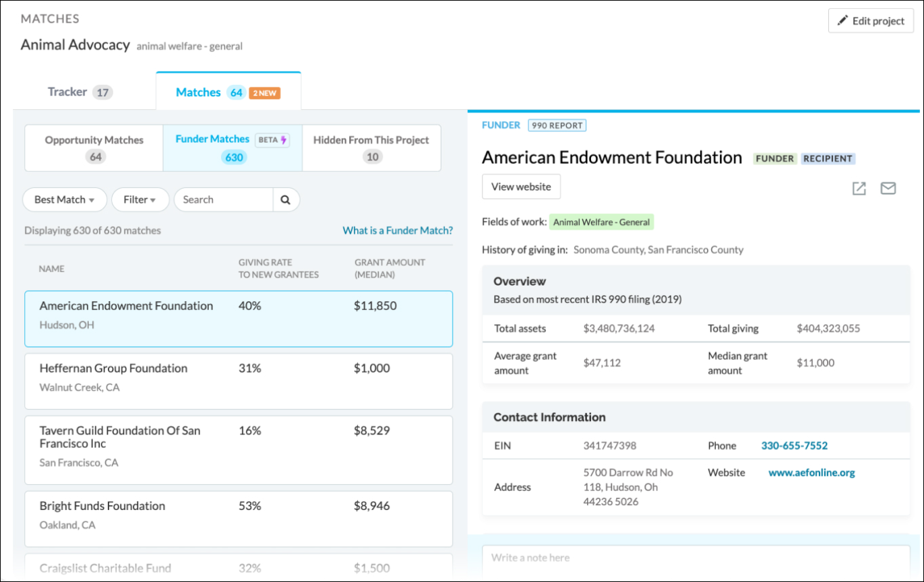Call phone number 330-655-7552 link
The height and width of the screenshot is (582, 924).
tap(795, 445)
